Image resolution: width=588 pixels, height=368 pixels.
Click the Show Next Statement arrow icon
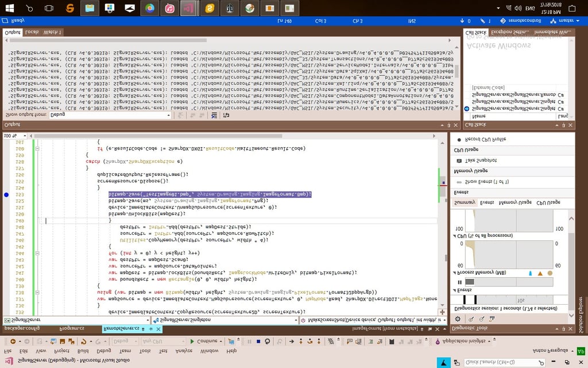coord(291,342)
